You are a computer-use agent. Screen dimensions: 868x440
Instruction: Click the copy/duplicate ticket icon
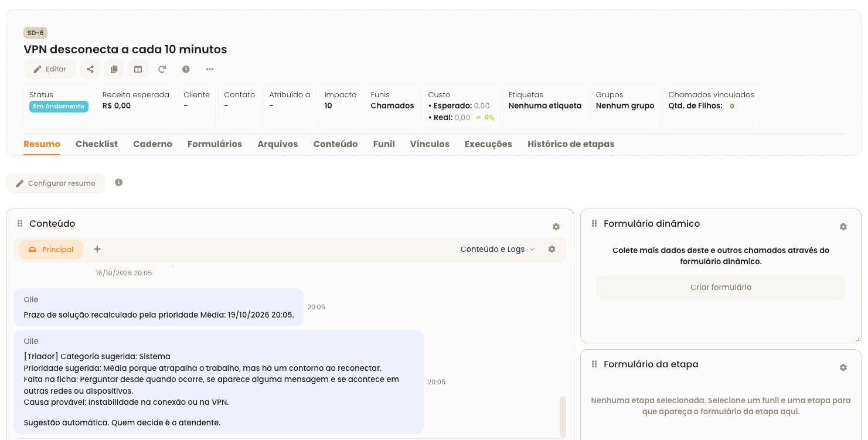(x=114, y=69)
